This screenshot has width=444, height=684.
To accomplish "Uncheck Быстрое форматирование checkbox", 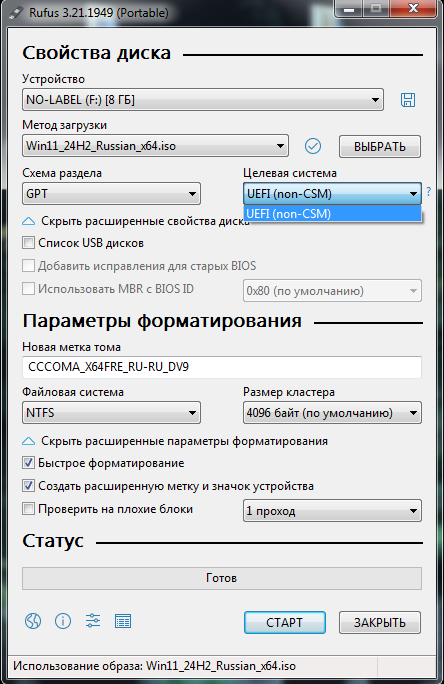I will pyautogui.click(x=28, y=463).
